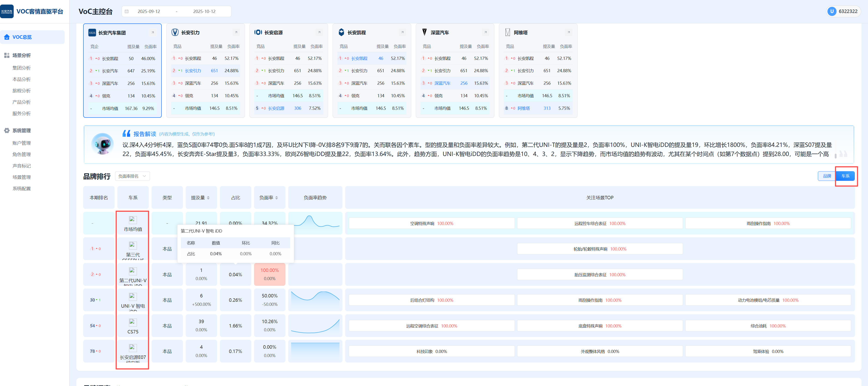Click 深蓝汽车 card expand arrow icon
Screen dimensions: 868x386
[x=485, y=32]
